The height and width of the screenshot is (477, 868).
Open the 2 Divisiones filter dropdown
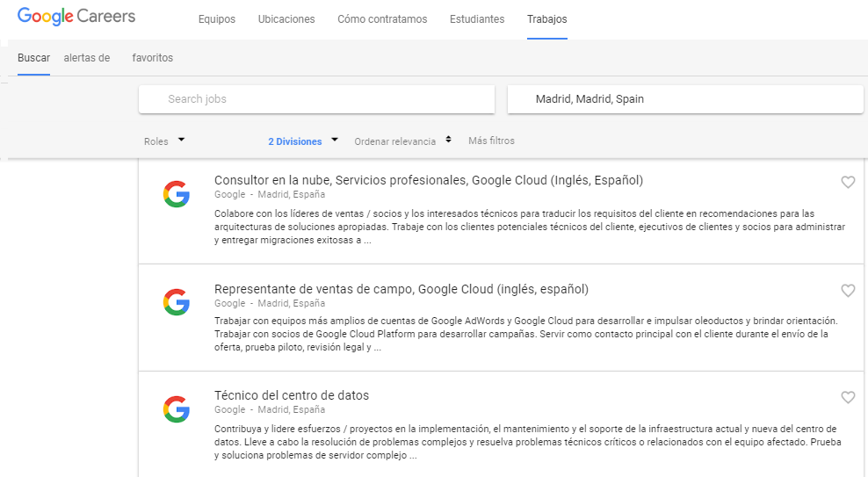[303, 141]
